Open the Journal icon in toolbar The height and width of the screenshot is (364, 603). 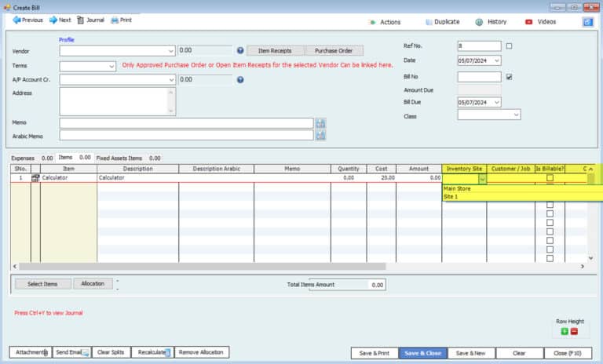tap(79, 20)
